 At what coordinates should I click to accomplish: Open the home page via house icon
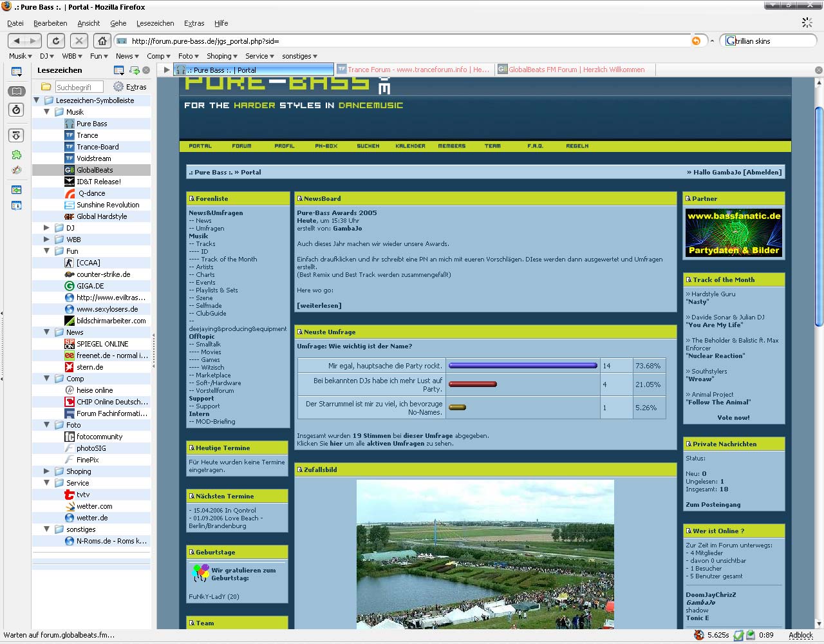click(102, 41)
